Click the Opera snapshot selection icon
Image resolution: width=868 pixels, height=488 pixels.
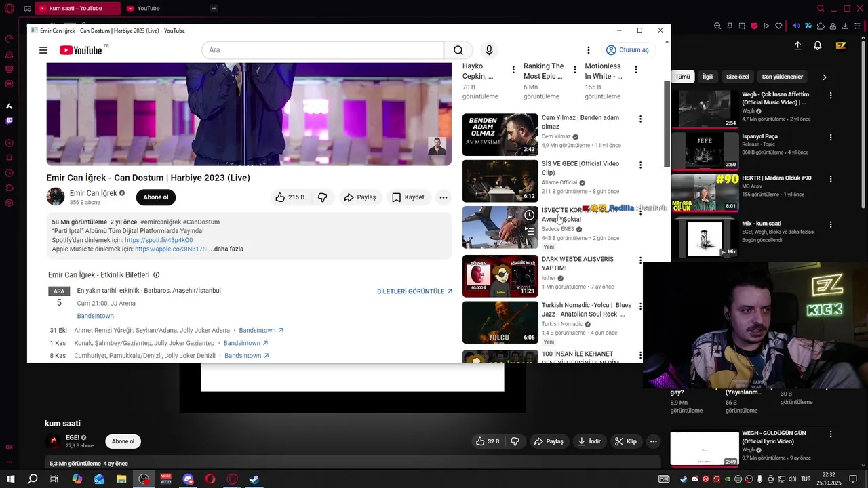[742, 26]
